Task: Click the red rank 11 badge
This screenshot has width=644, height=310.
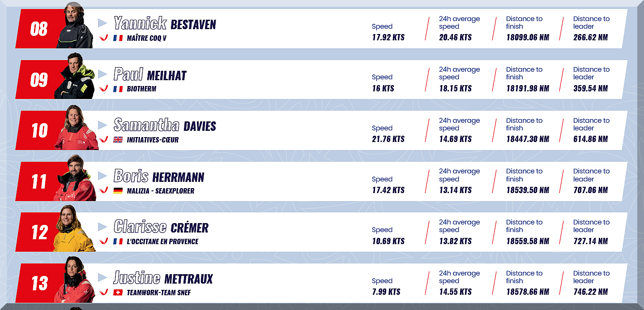Action: pyautogui.click(x=38, y=182)
